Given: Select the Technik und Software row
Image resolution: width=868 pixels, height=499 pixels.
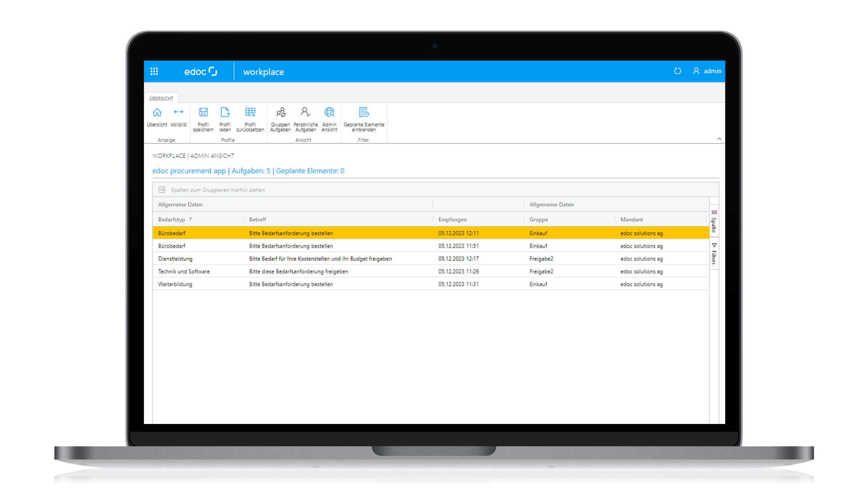Looking at the screenshot, I should [431, 271].
